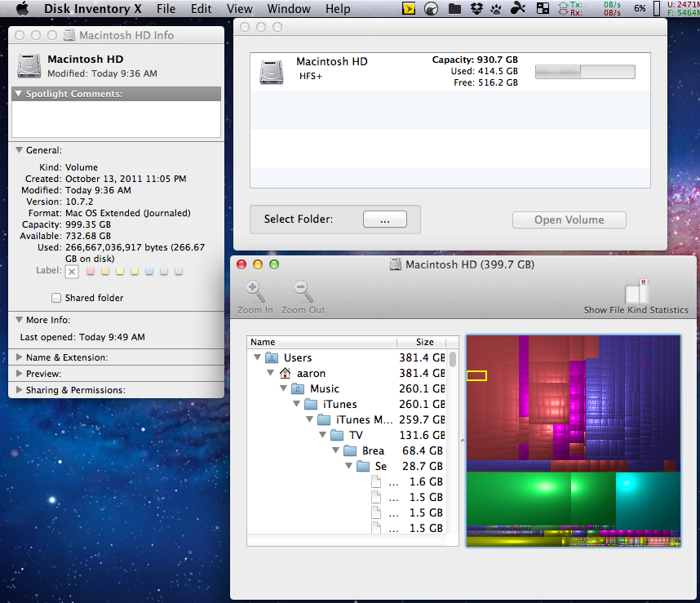The width and height of the screenshot is (700, 603).
Task: Open the Help menu
Action: 338,8
